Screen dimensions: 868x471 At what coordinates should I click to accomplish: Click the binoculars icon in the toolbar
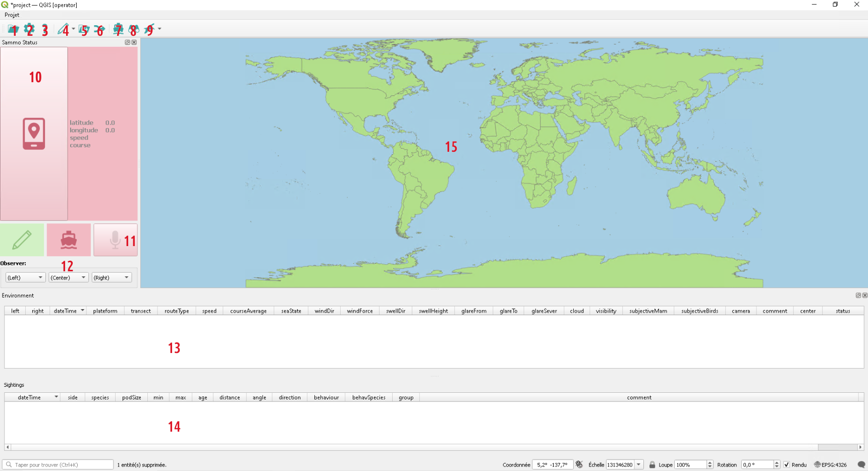pyautogui.click(x=134, y=29)
